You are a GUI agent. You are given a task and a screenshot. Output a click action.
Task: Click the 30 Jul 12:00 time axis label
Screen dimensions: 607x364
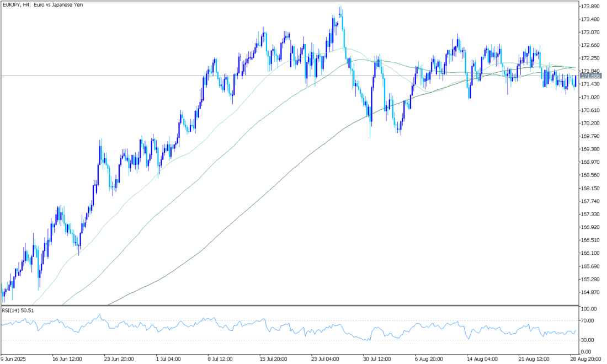(x=378, y=357)
